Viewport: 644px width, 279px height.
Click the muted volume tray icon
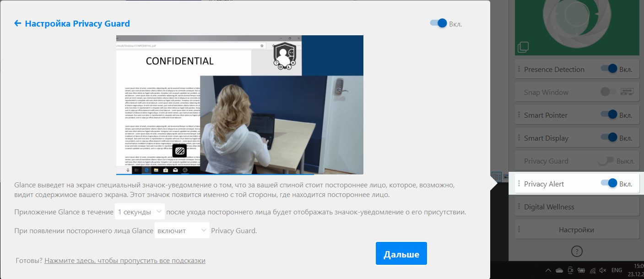coord(603,270)
